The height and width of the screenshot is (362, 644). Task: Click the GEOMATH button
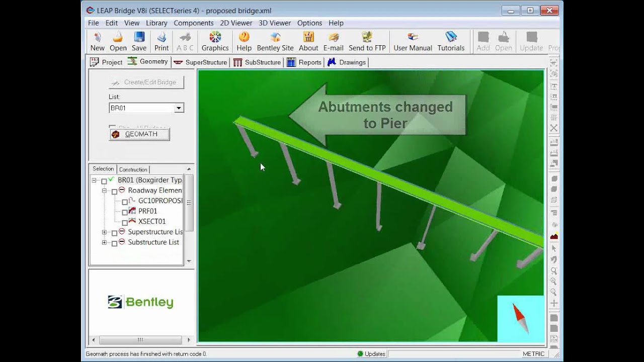click(x=139, y=134)
